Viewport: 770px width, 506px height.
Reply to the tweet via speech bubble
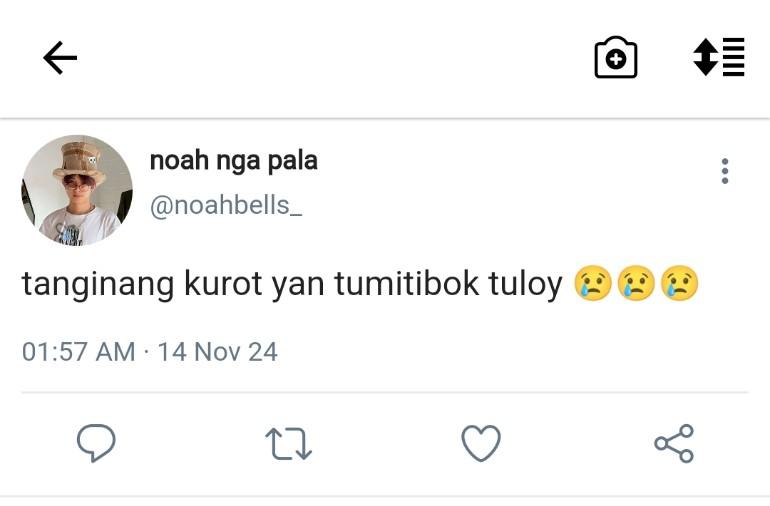click(96, 443)
